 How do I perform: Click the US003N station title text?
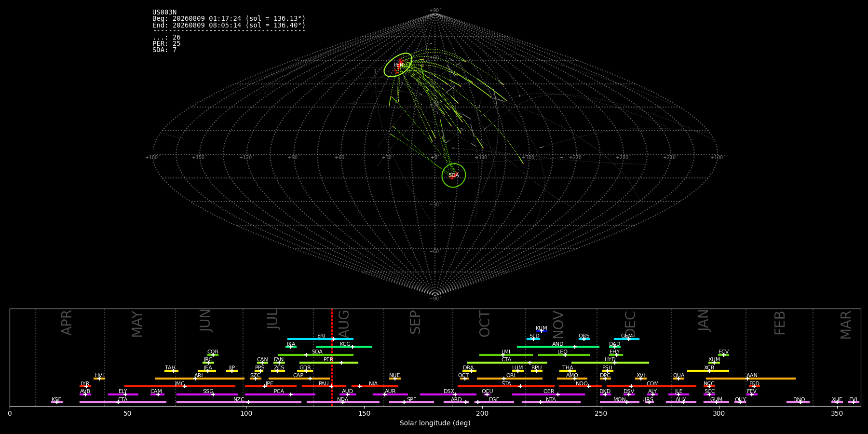tap(164, 13)
